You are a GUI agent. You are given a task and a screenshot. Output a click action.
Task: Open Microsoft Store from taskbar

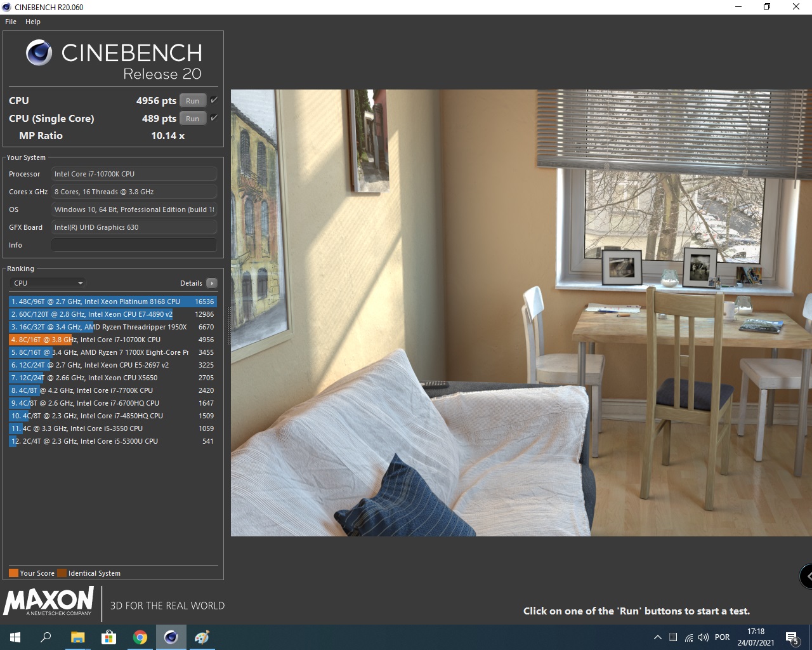click(108, 637)
